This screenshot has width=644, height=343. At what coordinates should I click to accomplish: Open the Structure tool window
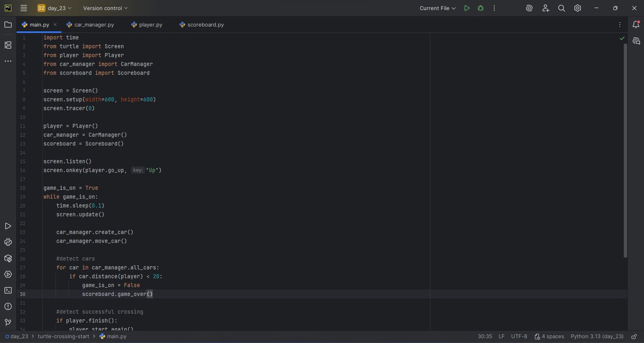8,45
